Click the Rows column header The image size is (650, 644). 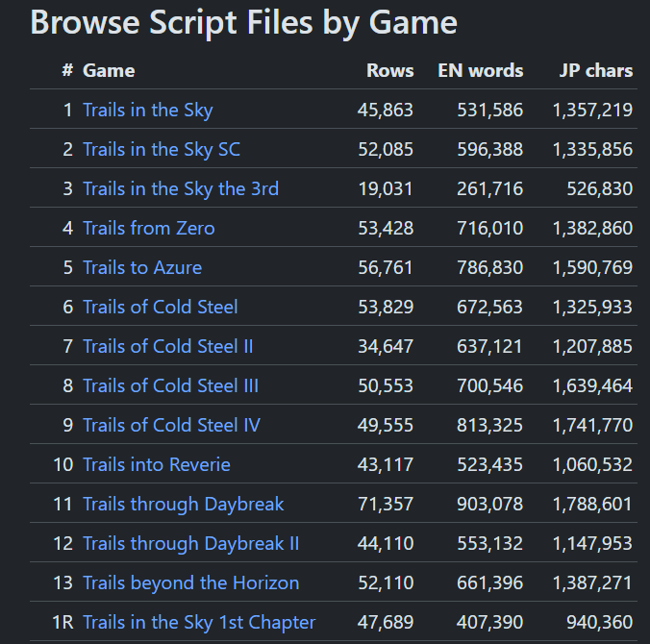(x=390, y=71)
